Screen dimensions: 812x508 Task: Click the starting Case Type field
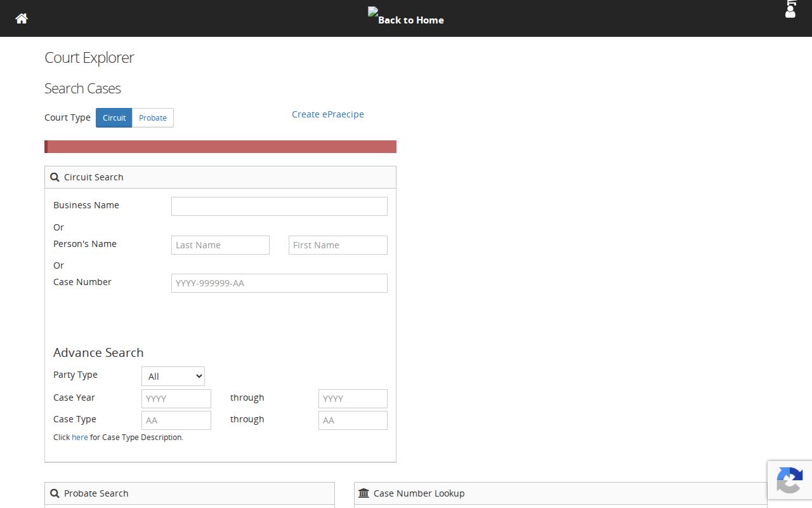[176, 420]
